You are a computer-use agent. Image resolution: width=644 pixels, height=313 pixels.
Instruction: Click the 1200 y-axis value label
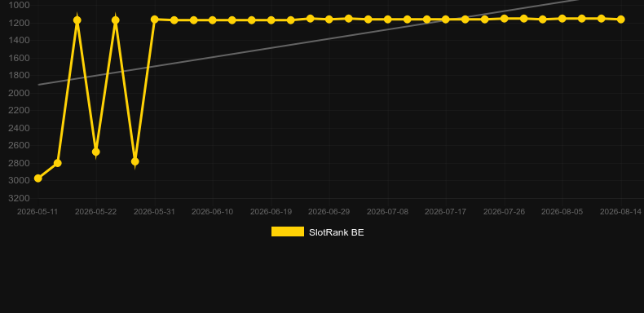coord(20,23)
